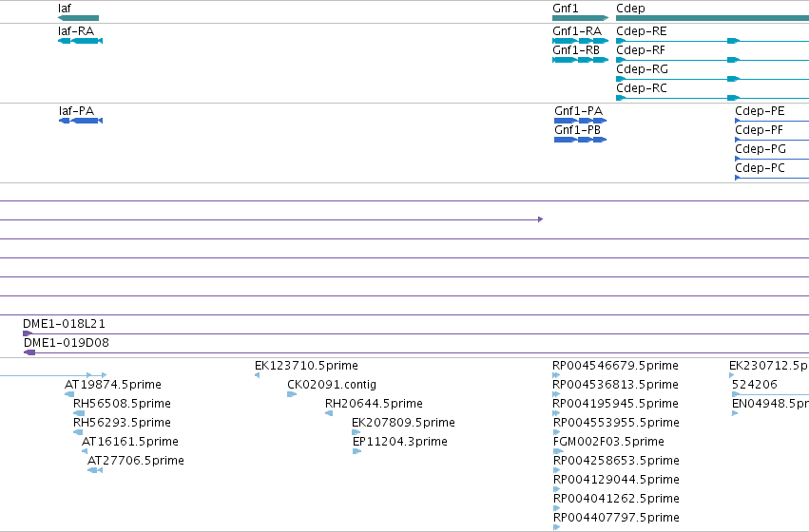Click on RH56293.5prime EST

click(x=78, y=432)
